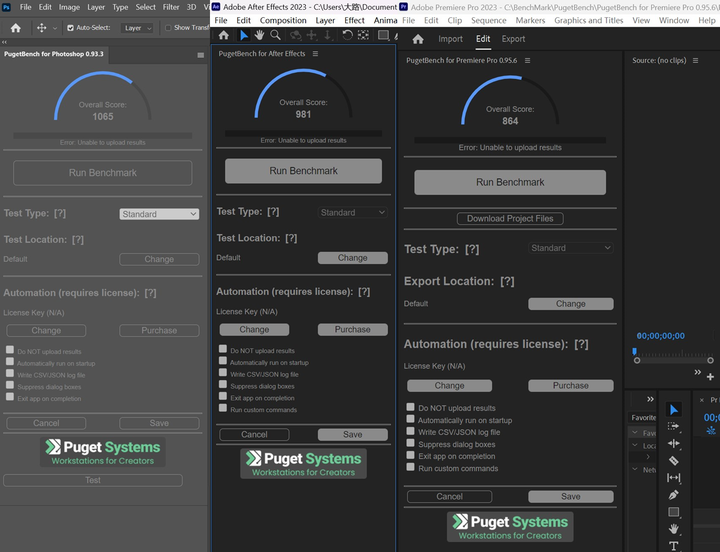Image resolution: width=720 pixels, height=552 pixels.
Task: Pick the After Effects Pan Behind anchor tool
Action: pyautogui.click(x=363, y=35)
